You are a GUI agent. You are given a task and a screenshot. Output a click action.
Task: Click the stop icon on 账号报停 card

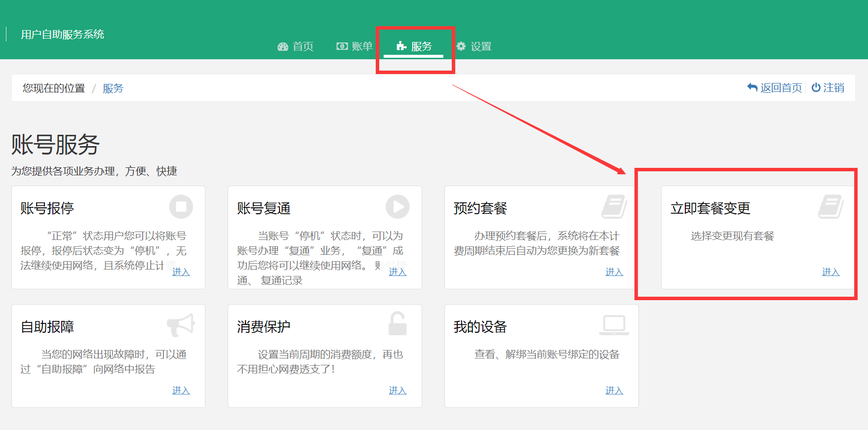(181, 207)
